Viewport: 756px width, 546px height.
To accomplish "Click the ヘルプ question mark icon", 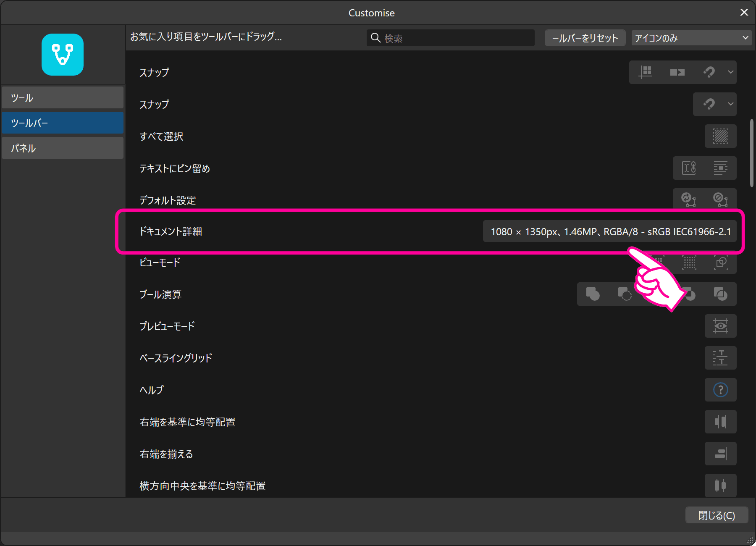I will 720,390.
